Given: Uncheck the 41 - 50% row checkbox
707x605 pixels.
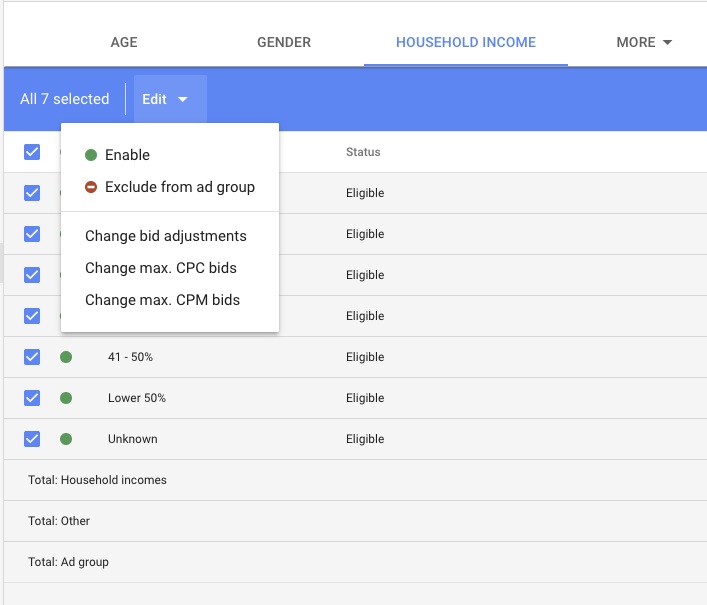Looking at the screenshot, I should tap(32, 357).
